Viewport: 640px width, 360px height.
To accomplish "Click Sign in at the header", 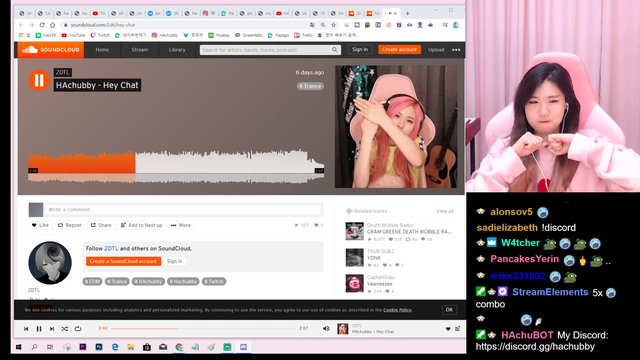I will (x=360, y=49).
